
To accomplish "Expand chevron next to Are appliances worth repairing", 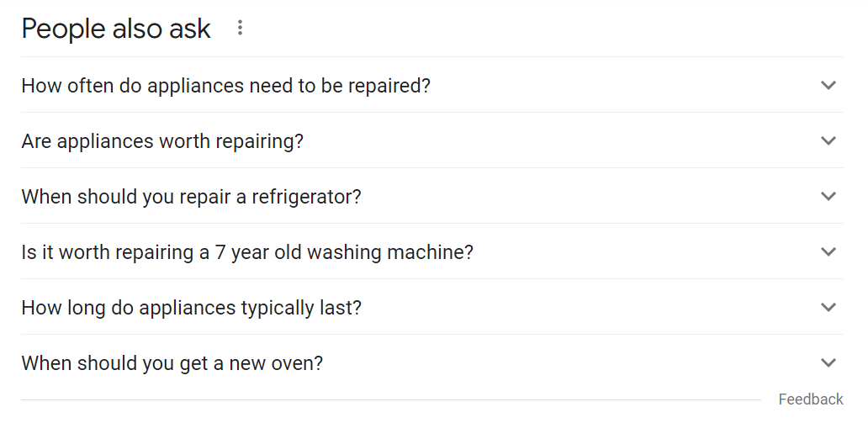I will pos(828,140).
